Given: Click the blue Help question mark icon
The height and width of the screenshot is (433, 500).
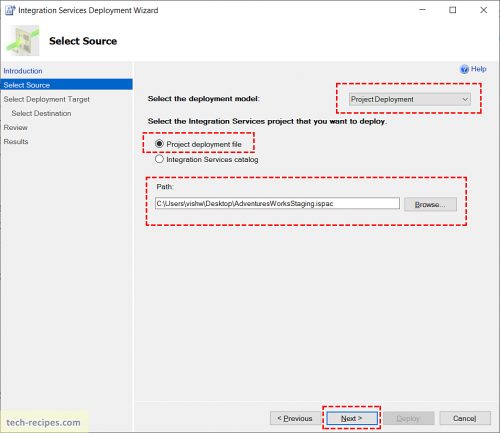Looking at the screenshot, I should click(x=464, y=69).
